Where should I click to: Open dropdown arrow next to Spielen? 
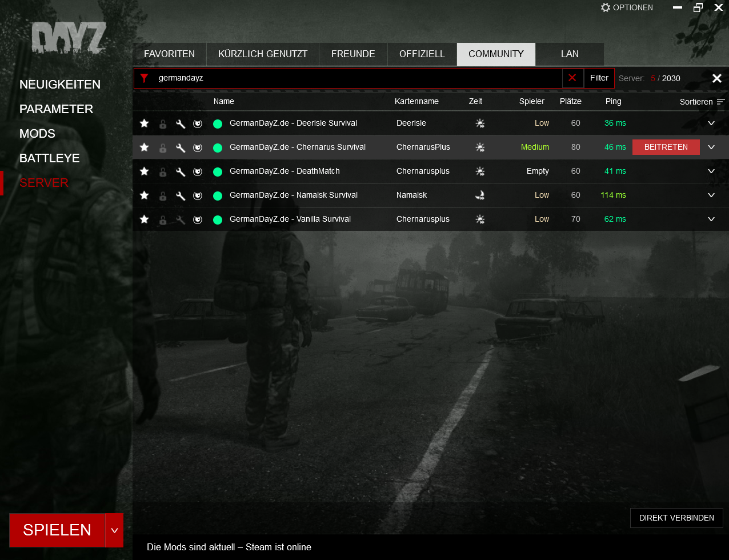[114, 530]
